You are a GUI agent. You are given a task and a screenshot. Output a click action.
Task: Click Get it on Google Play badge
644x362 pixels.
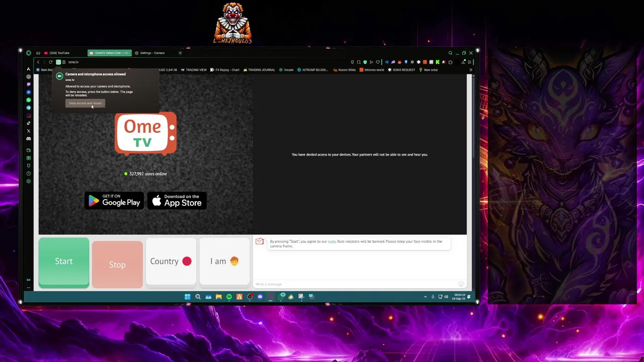(x=114, y=201)
